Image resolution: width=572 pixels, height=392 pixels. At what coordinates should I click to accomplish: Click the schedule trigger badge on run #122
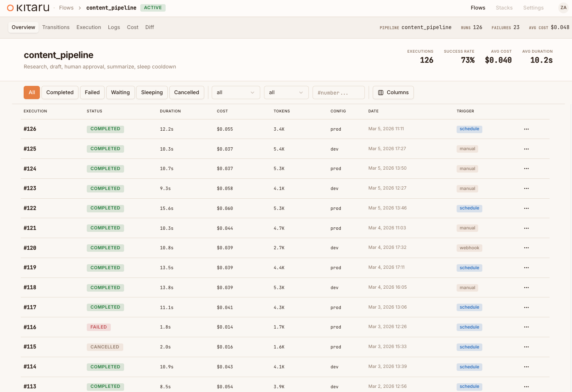pyautogui.click(x=469, y=208)
